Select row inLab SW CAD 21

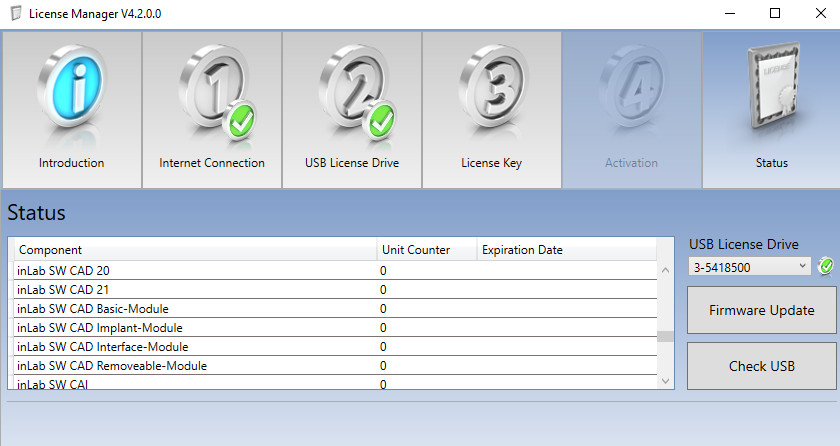coord(335,290)
